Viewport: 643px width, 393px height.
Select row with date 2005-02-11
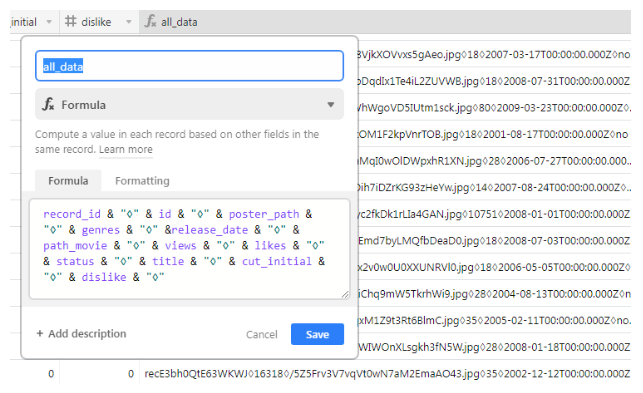[494, 320]
